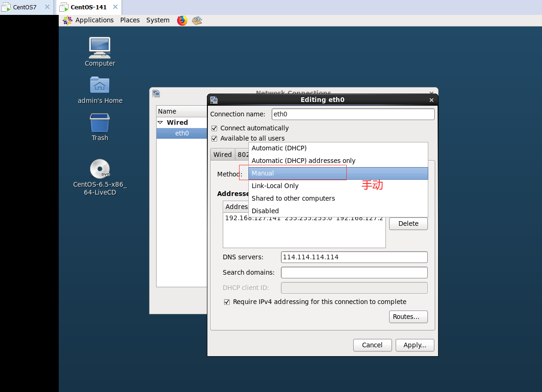Toggle Available to all users checkbox
This screenshot has height=392, width=542.
coord(214,138)
